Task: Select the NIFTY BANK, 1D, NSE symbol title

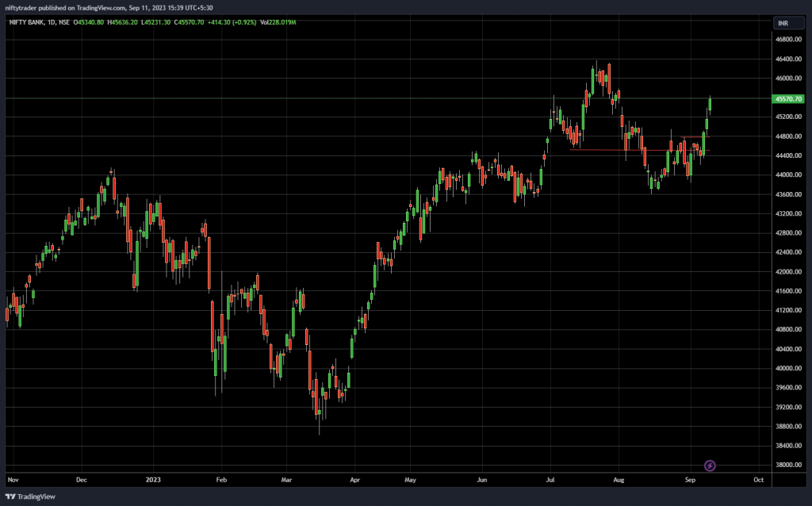Action: tap(40, 22)
